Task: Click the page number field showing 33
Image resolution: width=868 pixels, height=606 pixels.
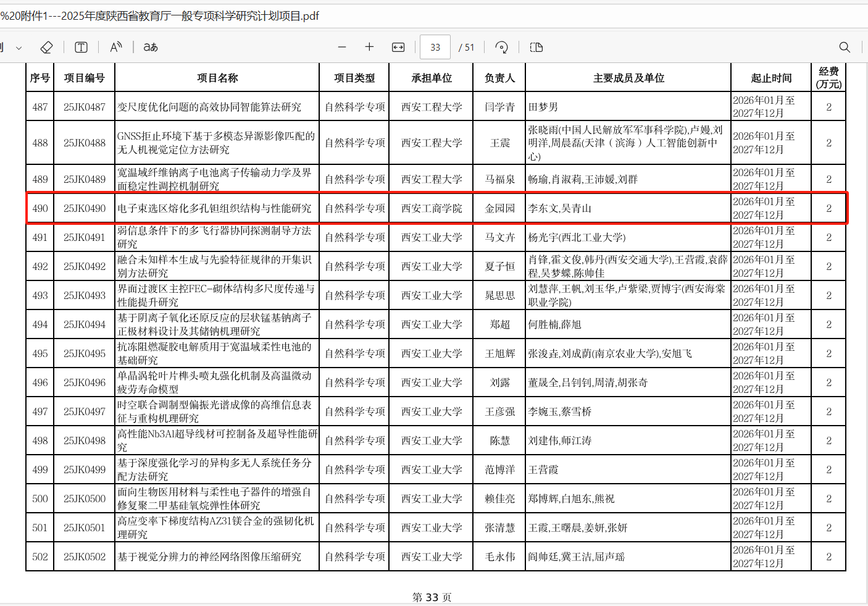Action: coord(435,48)
